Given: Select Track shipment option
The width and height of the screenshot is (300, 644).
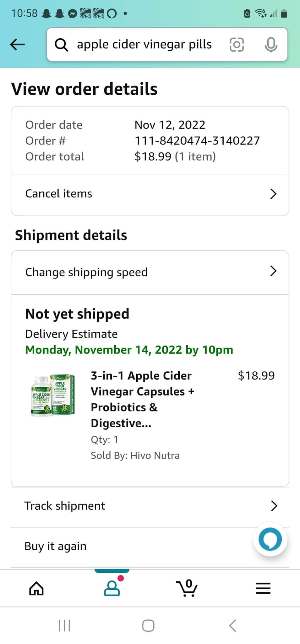Looking at the screenshot, I should 65,506.
